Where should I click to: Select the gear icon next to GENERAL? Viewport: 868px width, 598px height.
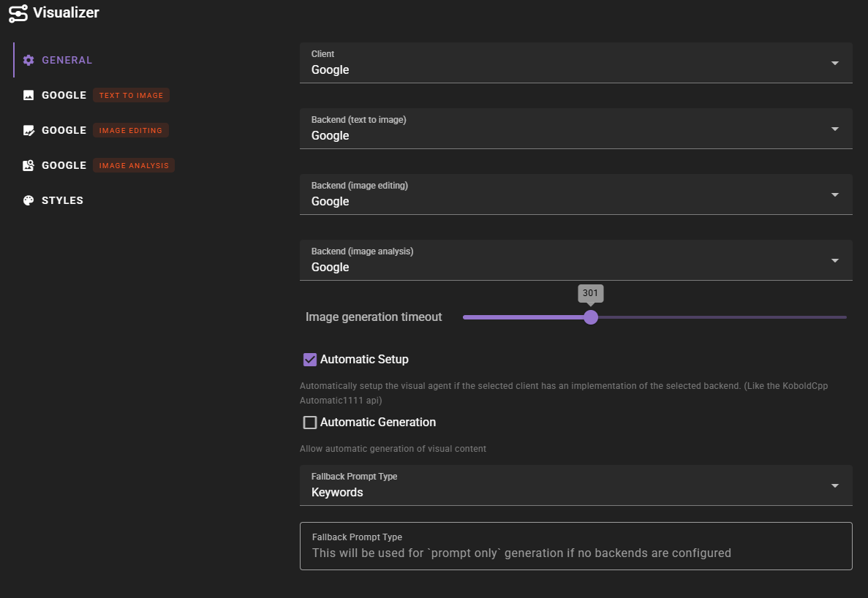click(x=29, y=60)
